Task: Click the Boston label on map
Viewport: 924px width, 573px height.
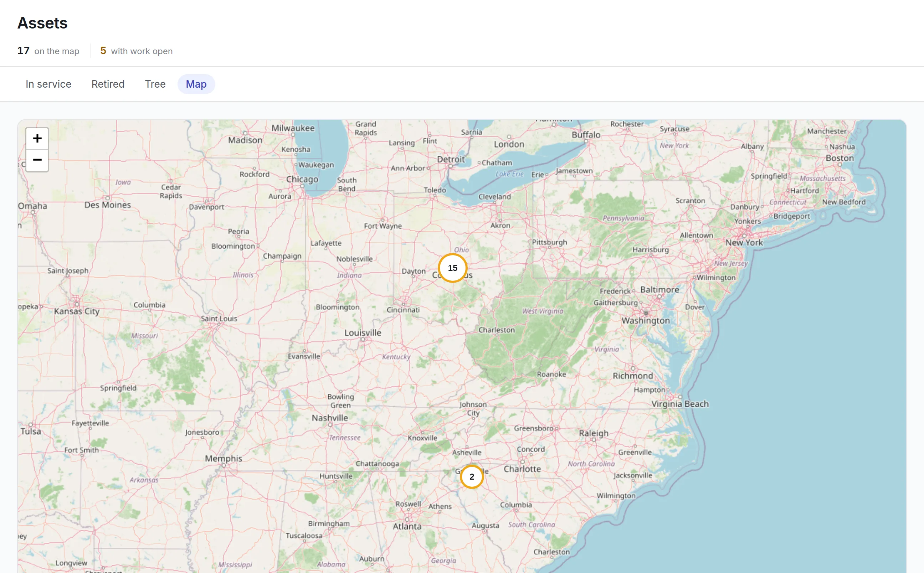Action: (840, 158)
